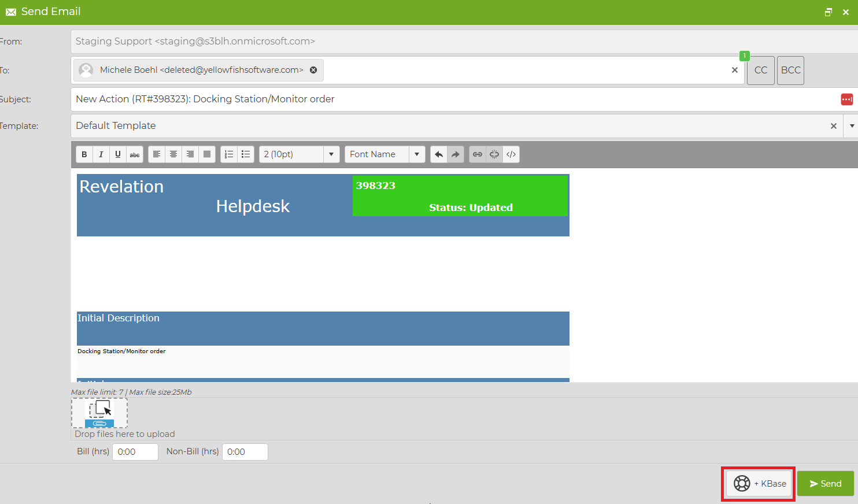Apply strikethrough formatting
This screenshot has height=504, width=858.
(x=135, y=154)
